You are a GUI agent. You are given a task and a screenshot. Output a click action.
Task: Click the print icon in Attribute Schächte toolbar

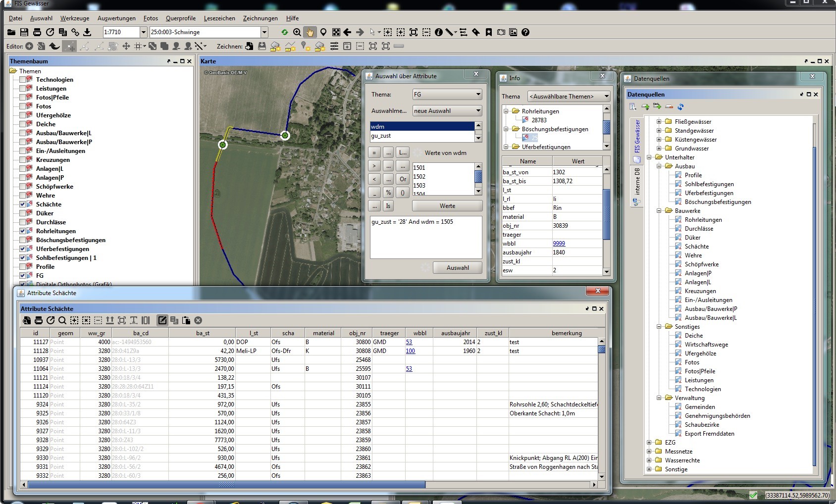click(x=39, y=320)
